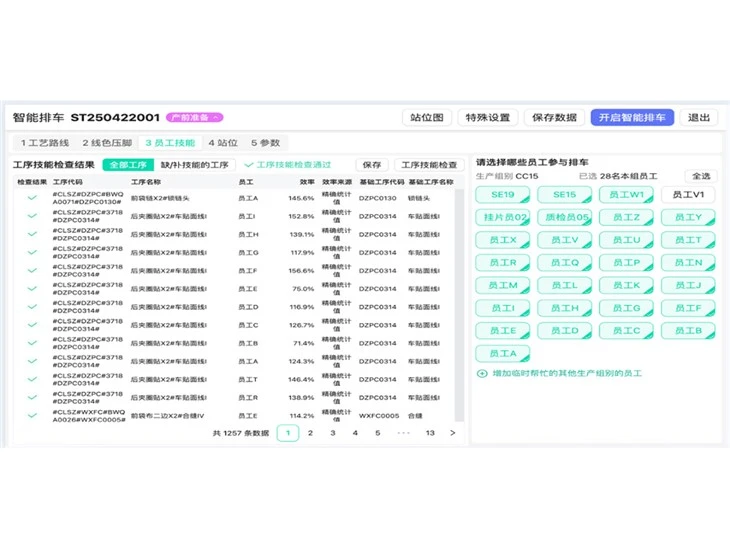Click next page arrow in pagination
The height and width of the screenshot is (548, 730).
pyautogui.click(x=453, y=433)
